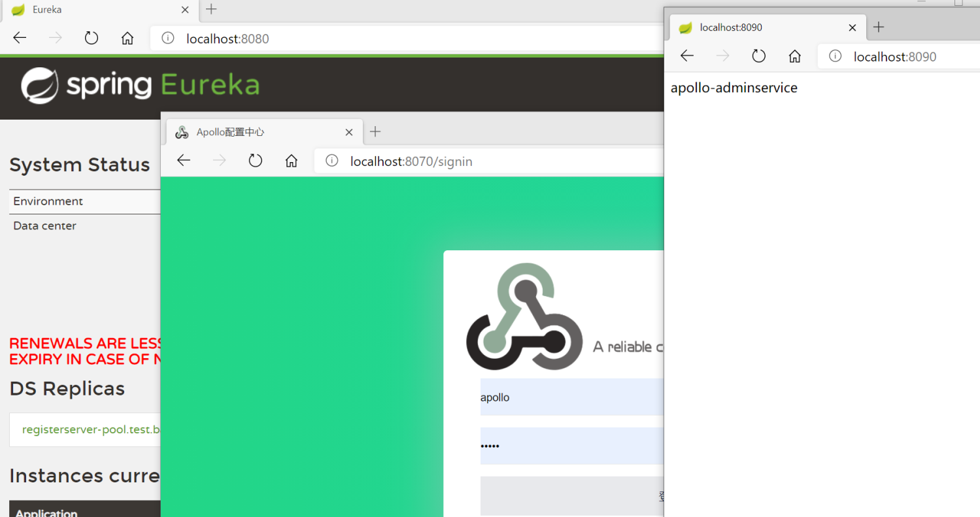Click the System Status heading
980x517 pixels.
tap(80, 165)
